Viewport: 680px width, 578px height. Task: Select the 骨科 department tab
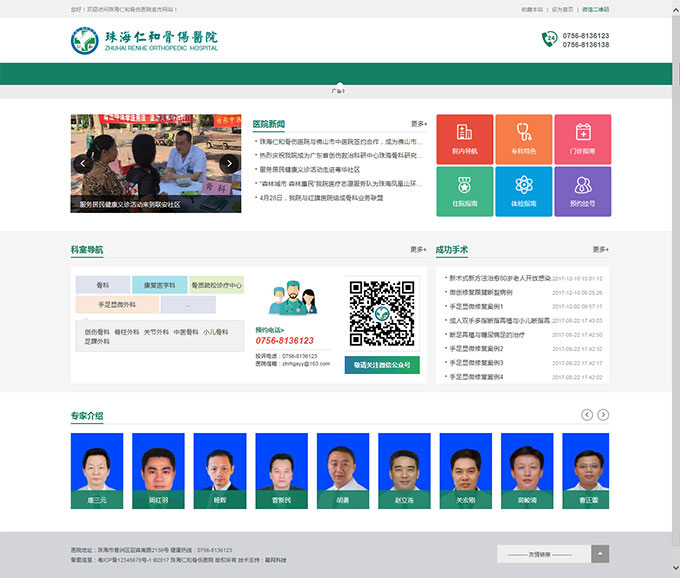coord(102,285)
